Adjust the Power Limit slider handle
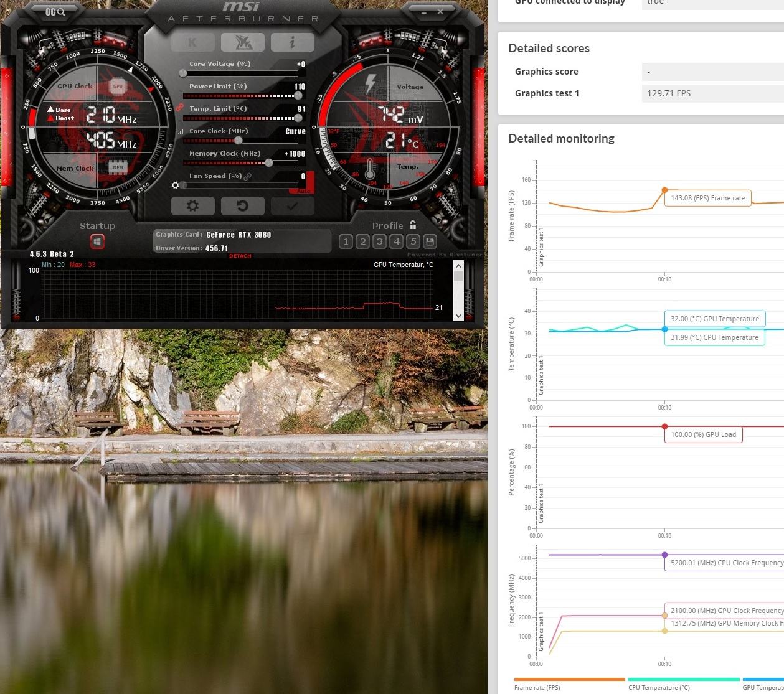Viewport: 784px width, 694px height. point(298,95)
